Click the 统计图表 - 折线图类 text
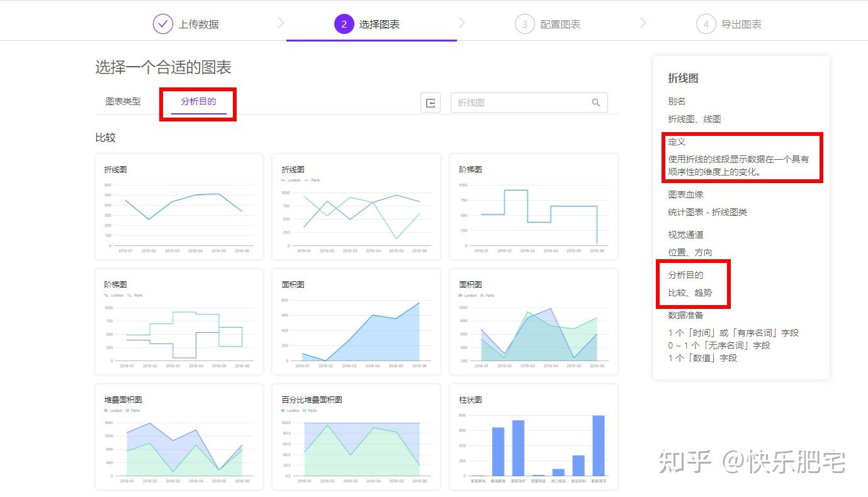The image size is (868, 497). tap(707, 212)
